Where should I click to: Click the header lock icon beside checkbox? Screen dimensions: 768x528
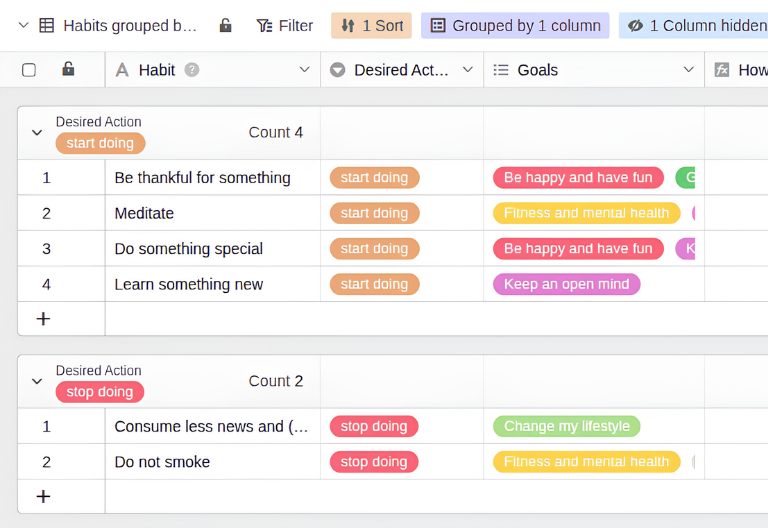pyautogui.click(x=68, y=69)
